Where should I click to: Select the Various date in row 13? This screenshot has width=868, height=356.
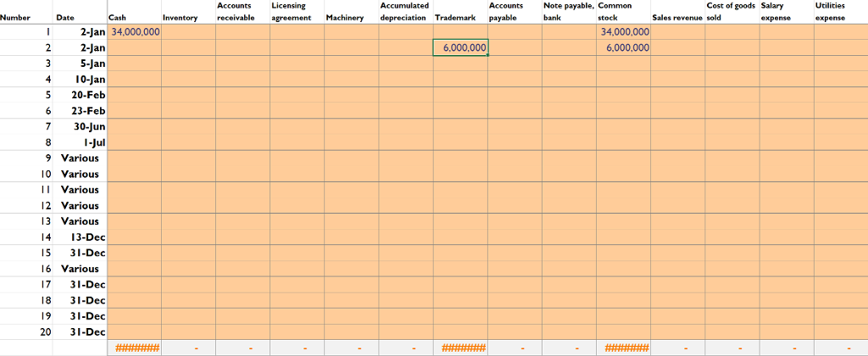[x=81, y=221]
